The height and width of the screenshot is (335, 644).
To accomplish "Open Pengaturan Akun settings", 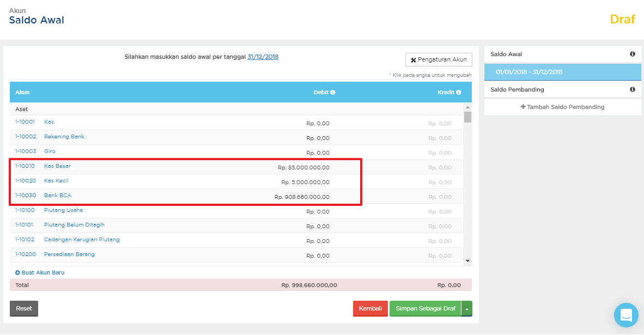I will click(439, 60).
